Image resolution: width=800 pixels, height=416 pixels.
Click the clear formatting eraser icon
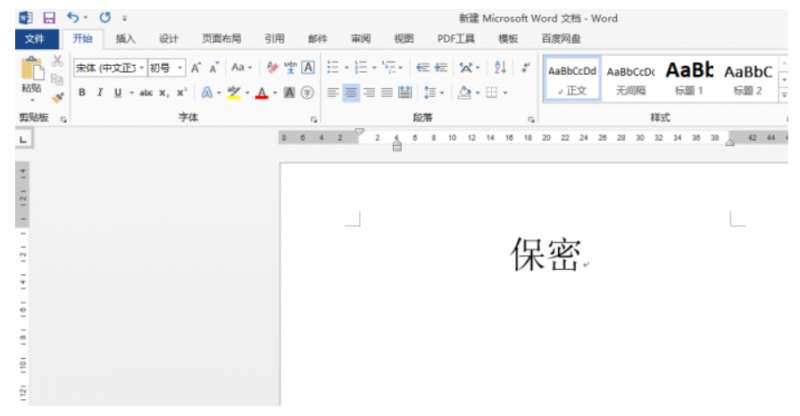coord(271,68)
